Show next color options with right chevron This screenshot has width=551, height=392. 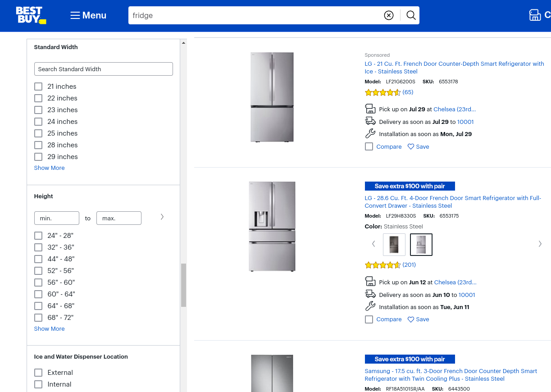click(540, 244)
